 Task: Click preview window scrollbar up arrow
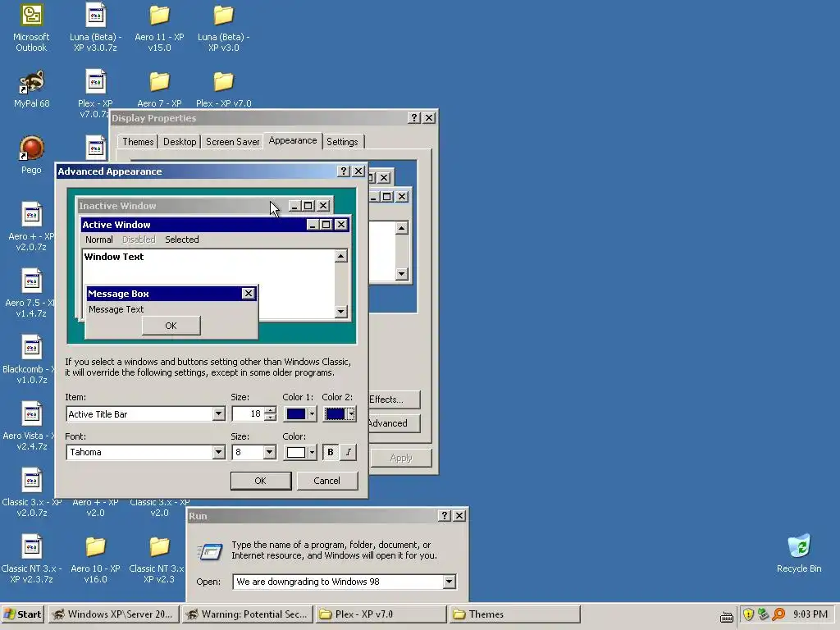pyautogui.click(x=340, y=256)
